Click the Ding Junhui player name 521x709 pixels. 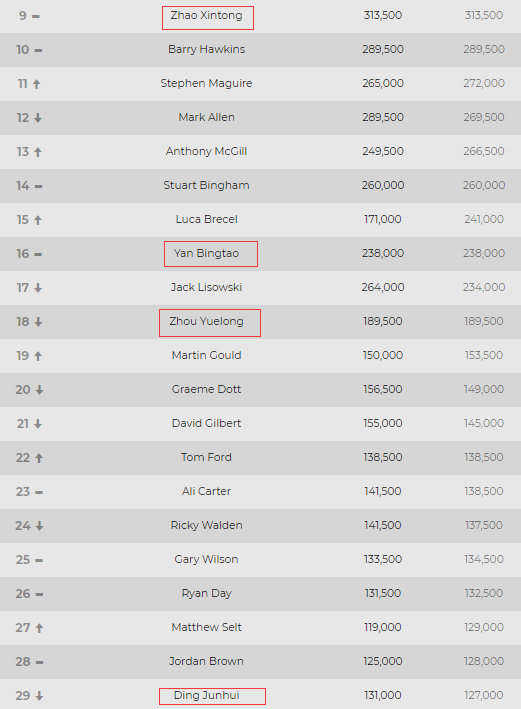click(207, 695)
